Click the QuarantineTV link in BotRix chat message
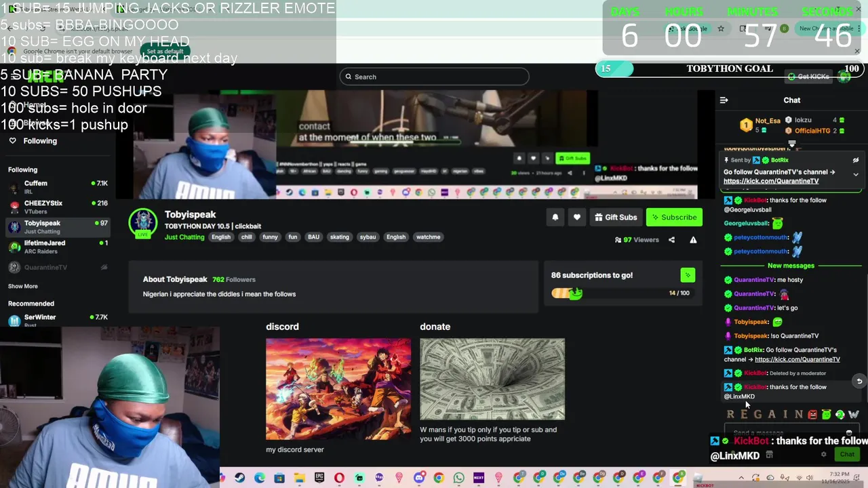 click(797, 359)
